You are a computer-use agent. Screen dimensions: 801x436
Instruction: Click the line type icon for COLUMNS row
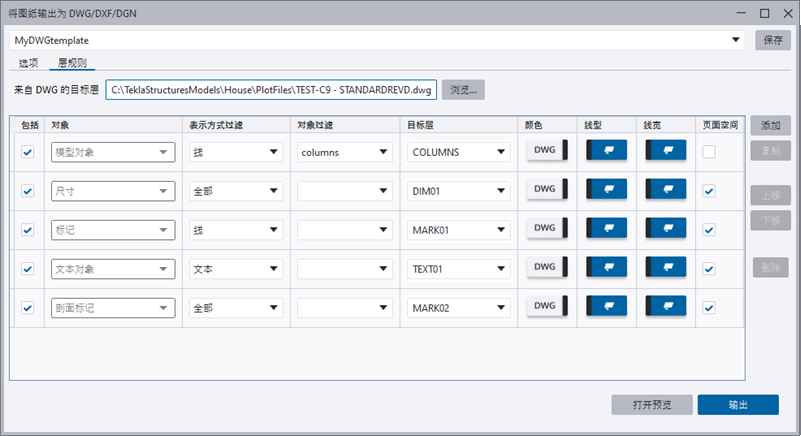607,151
